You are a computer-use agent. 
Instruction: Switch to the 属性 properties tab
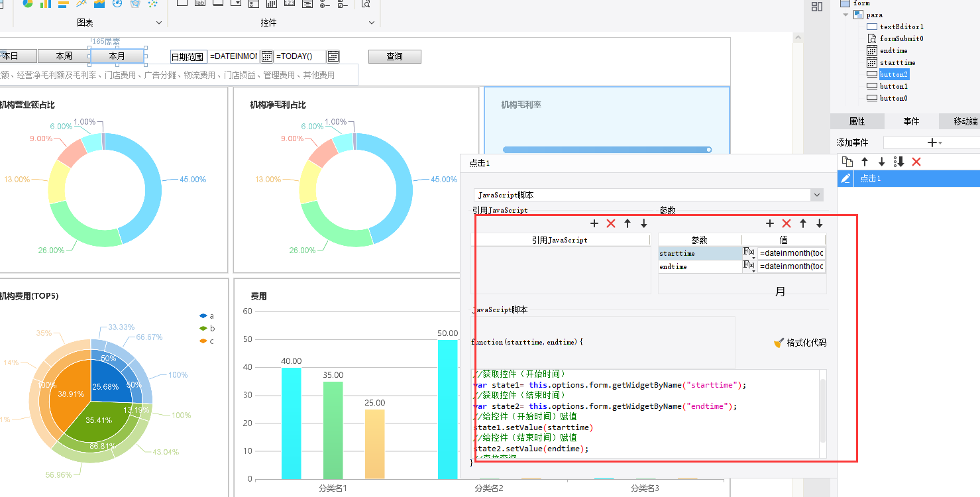pyautogui.click(x=857, y=121)
